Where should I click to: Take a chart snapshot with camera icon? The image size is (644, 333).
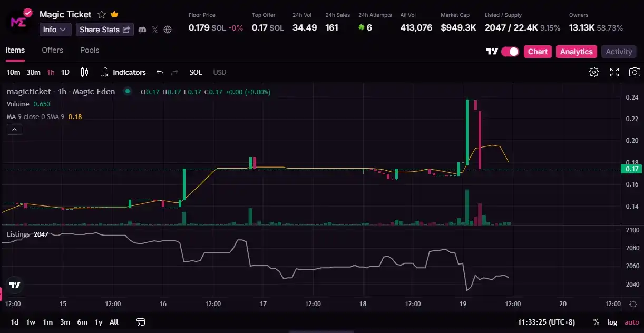click(635, 72)
